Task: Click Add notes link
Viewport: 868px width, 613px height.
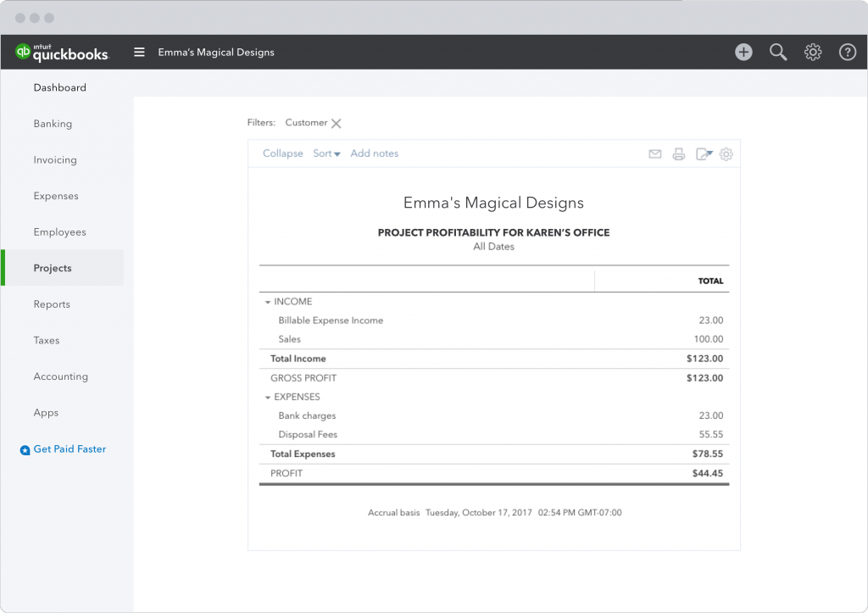Action: point(374,153)
